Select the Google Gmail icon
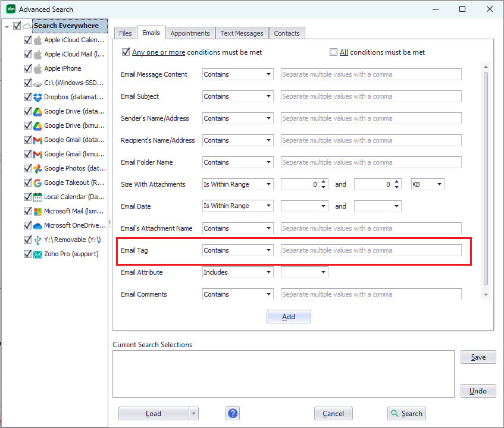 coord(36,140)
